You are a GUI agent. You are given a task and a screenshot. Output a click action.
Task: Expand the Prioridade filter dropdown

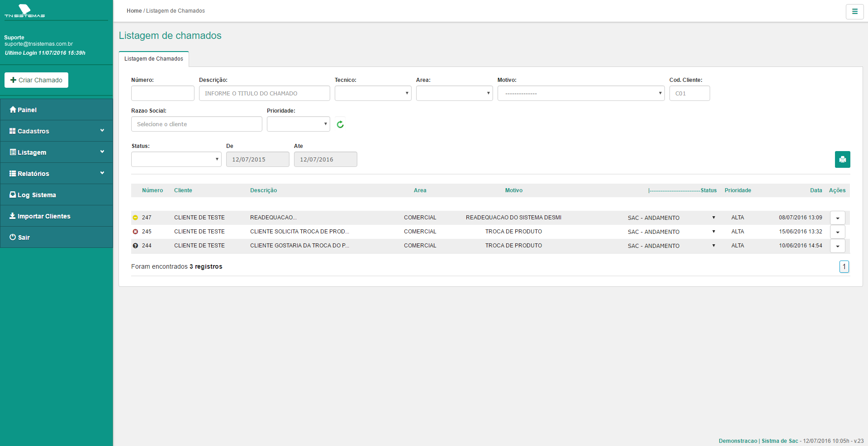[298, 124]
